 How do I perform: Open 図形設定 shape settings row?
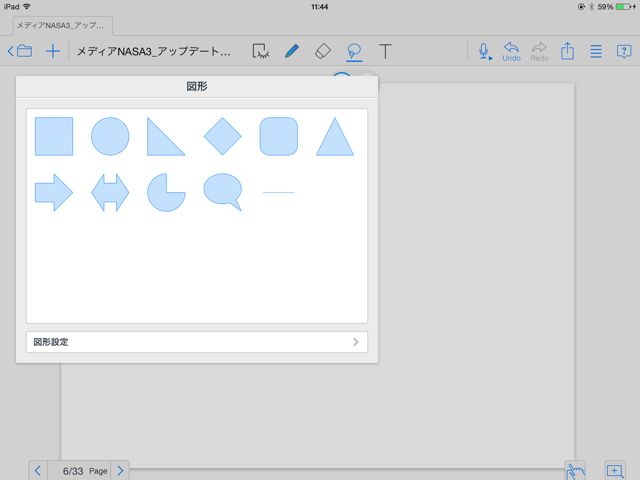pos(197,342)
